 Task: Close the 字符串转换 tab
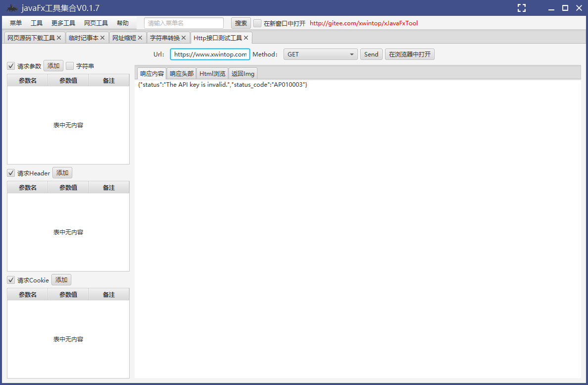(x=183, y=38)
